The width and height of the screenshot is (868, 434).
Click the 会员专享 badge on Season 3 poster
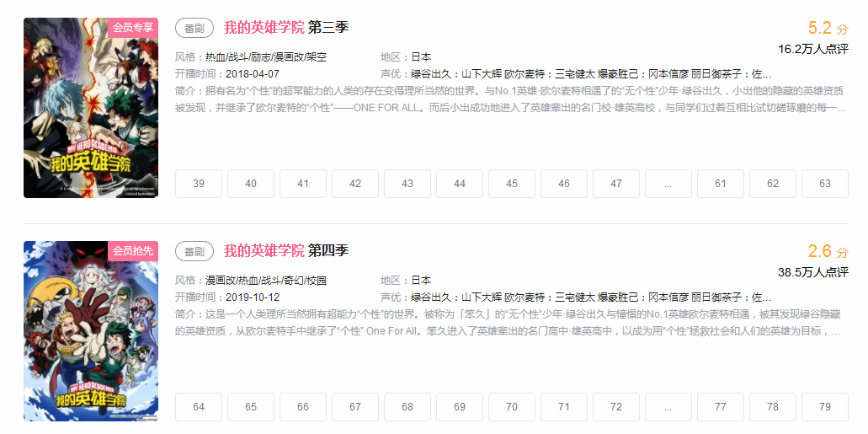point(133,27)
